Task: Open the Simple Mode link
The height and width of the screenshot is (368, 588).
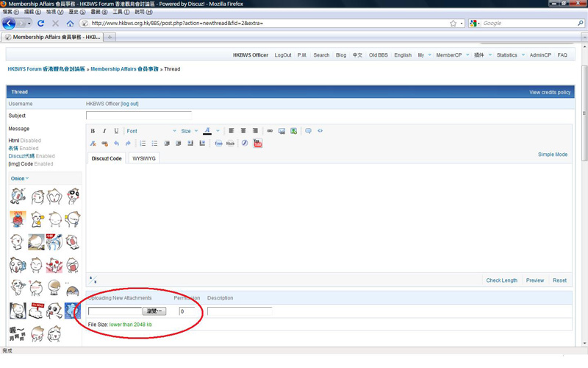Action: (x=553, y=155)
